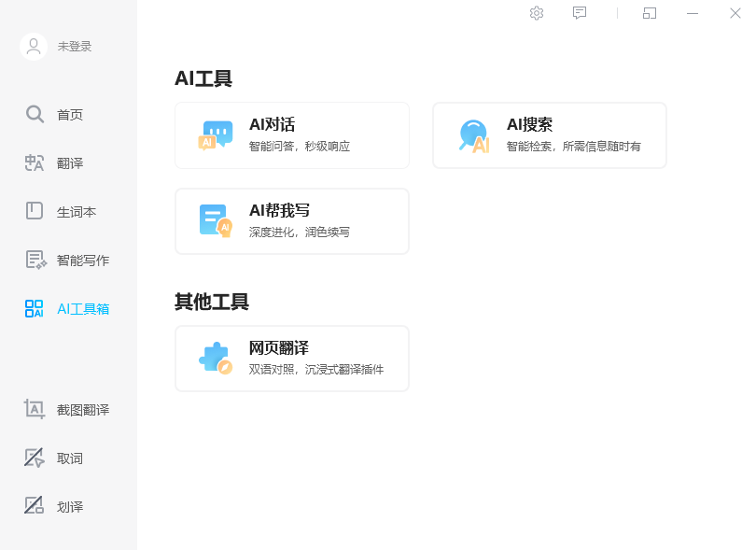Click the AI工具箱 grid icon
This screenshot has height=550, width=756.
35,308
